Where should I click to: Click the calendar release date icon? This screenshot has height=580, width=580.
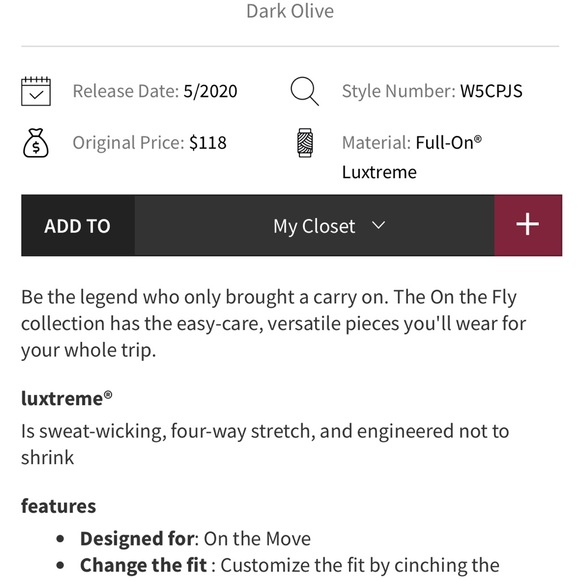[x=36, y=91]
